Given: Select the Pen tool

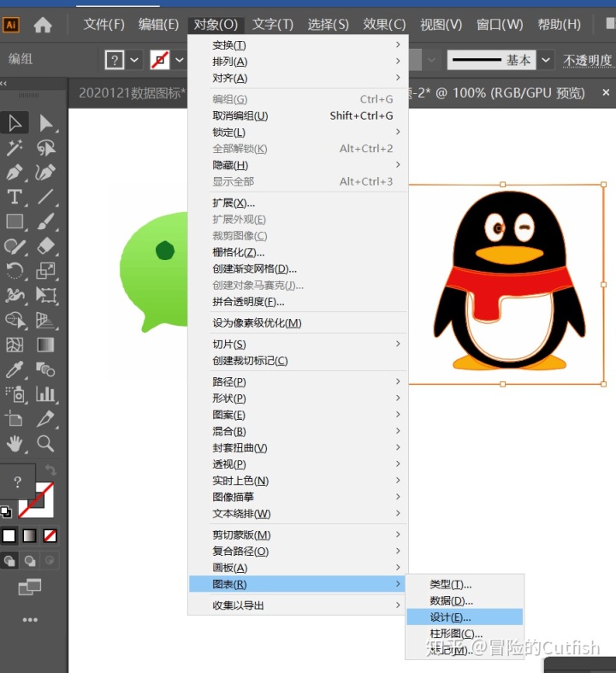Looking at the screenshot, I should click(15, 173).
